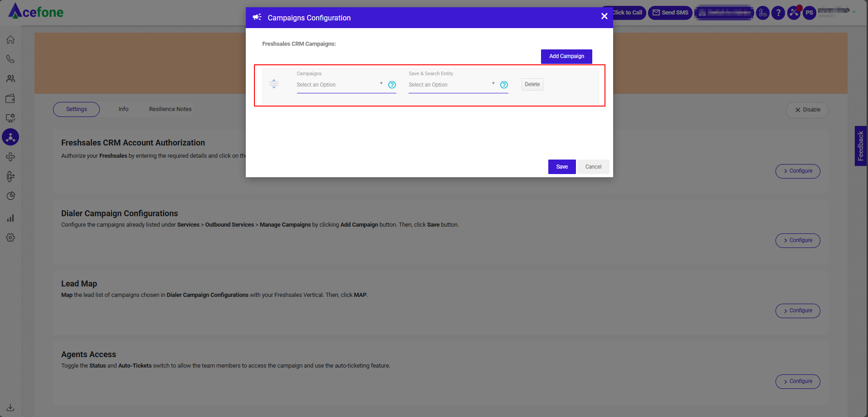Viewport: 868px width, 417px height.
Task: Open the monitor settings sidebar icon
Action: click(10, 118)
